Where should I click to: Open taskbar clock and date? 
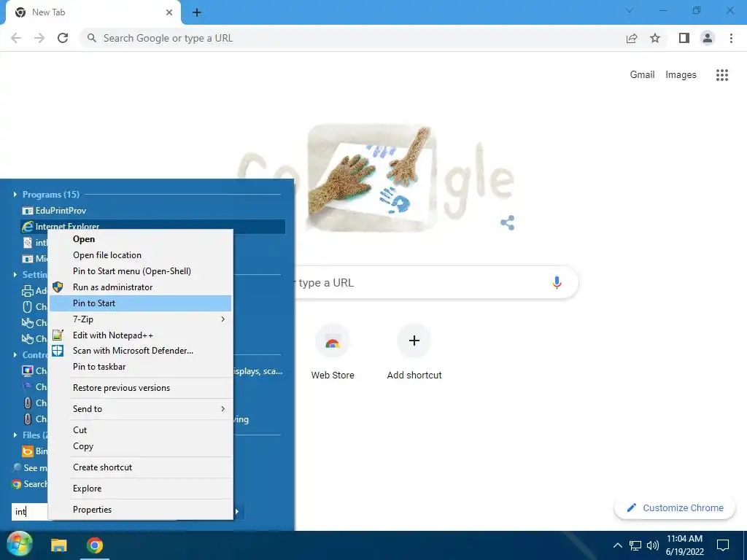(684, 545)
